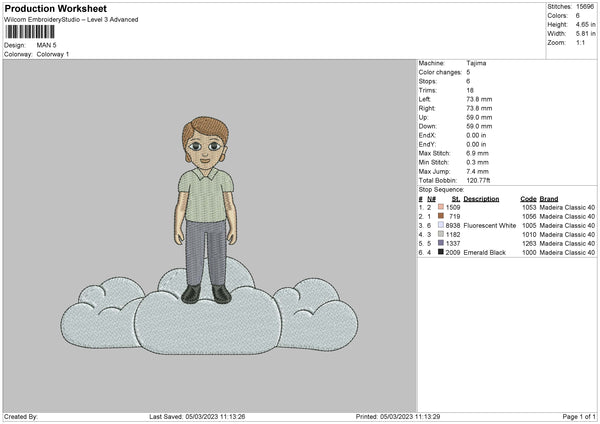Click the Stitches count 15696

(586, 6)
